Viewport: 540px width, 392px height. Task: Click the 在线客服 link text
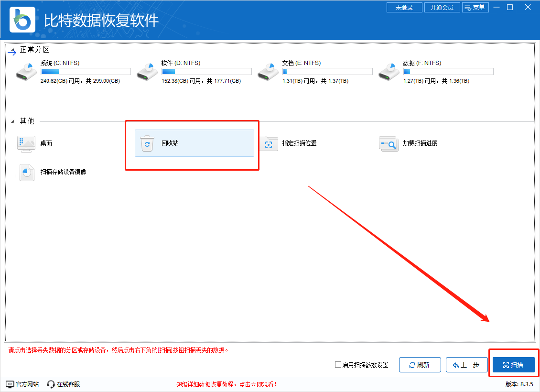(68, 384)
